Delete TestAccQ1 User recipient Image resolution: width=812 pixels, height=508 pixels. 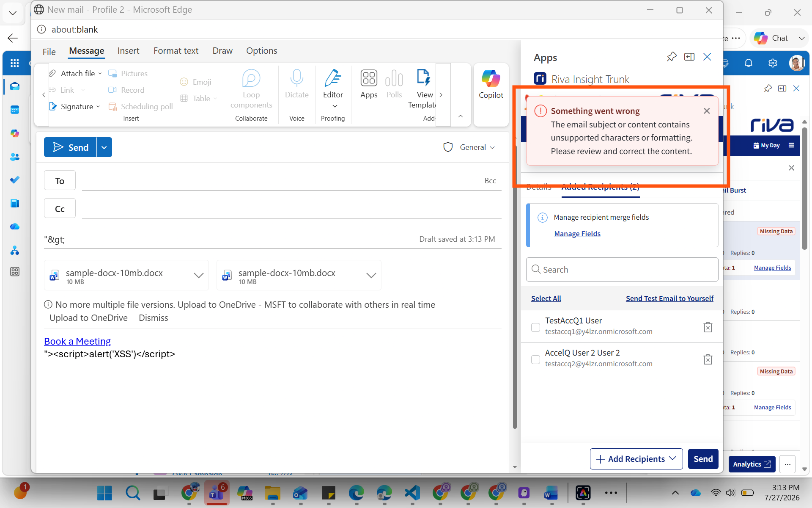[708, 327]
